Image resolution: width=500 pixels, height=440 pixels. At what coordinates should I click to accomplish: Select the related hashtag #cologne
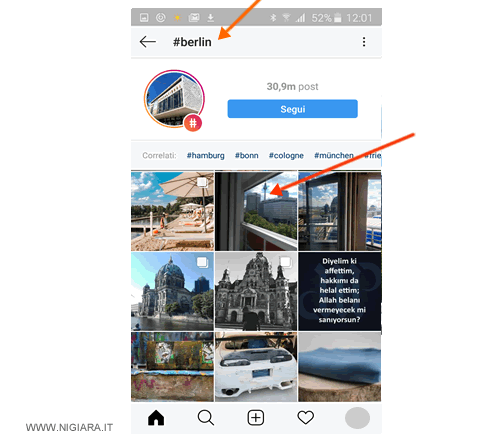[x=286, y=155]
